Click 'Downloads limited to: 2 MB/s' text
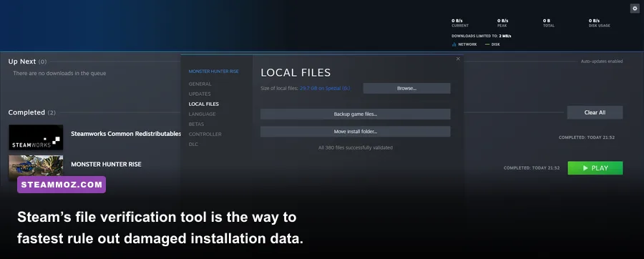The height and width of the screenshot is (259, 644). (x=482, y=36)
